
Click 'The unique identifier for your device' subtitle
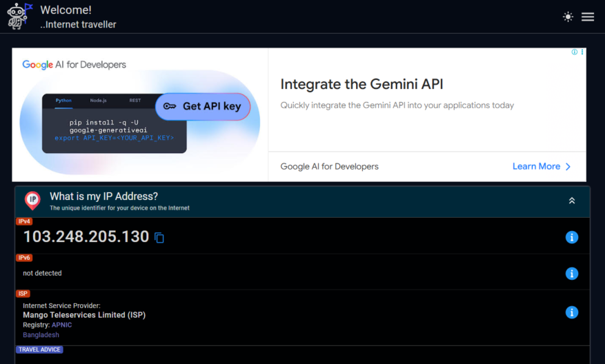(x=119, y=208)
